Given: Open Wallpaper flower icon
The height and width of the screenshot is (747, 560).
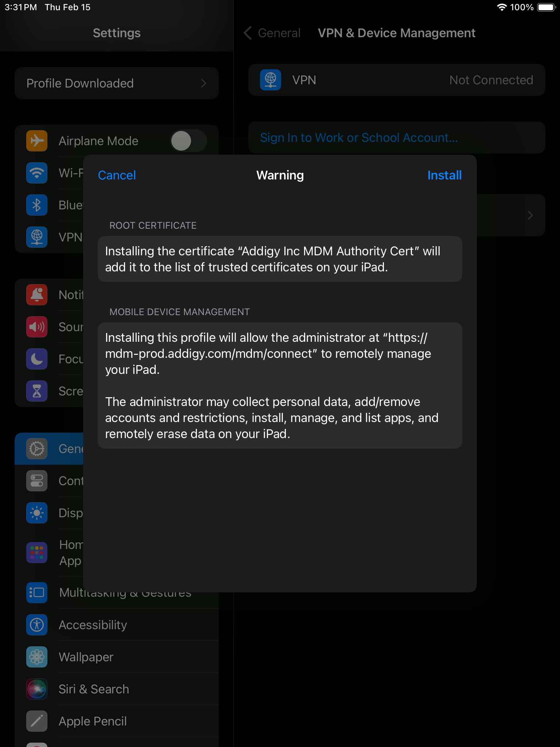Looking at the screenshot, I should (37, 657).
